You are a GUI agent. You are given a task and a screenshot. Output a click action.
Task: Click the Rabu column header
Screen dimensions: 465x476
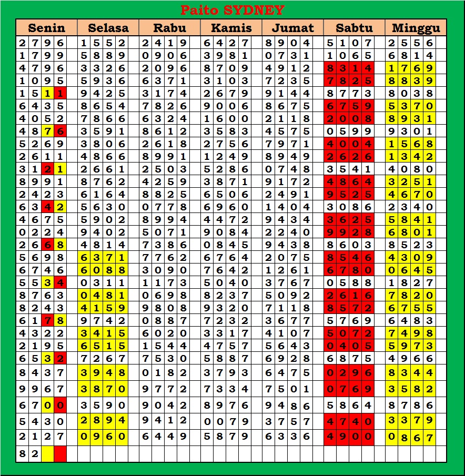pyautogui.click(x=170, y=28)
